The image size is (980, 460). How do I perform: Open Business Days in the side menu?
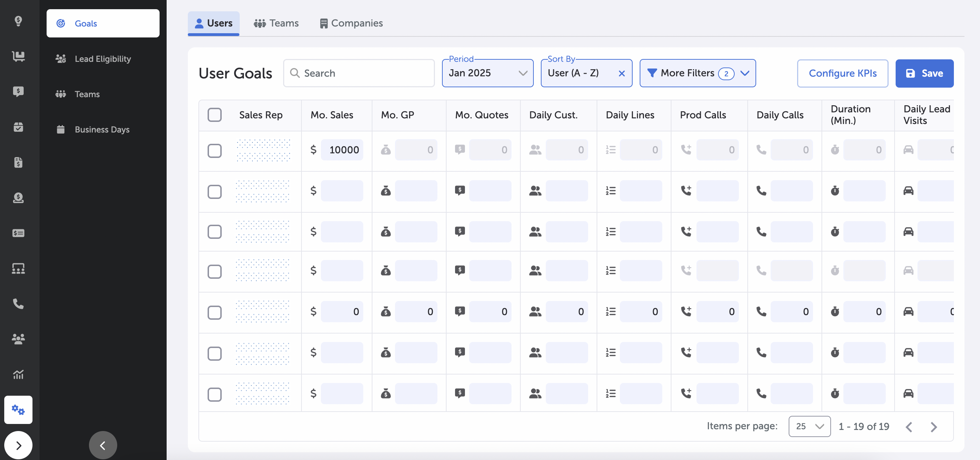tap(103, 129)
